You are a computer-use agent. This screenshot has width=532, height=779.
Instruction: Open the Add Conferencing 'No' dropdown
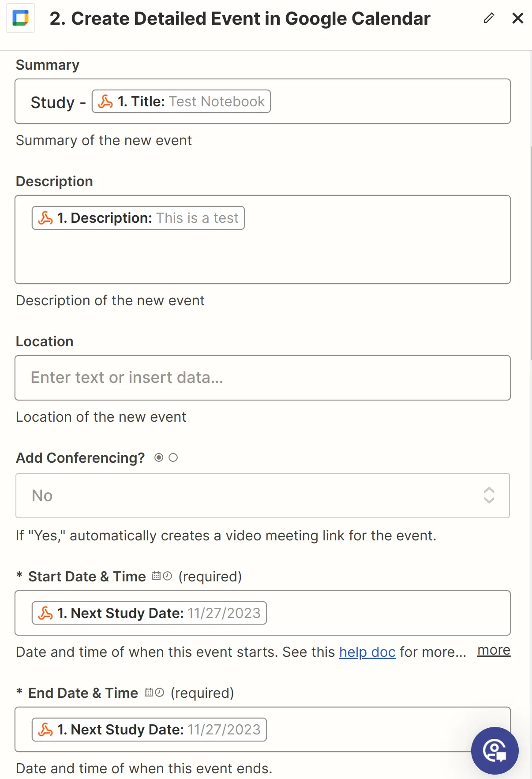coord(262,495)
